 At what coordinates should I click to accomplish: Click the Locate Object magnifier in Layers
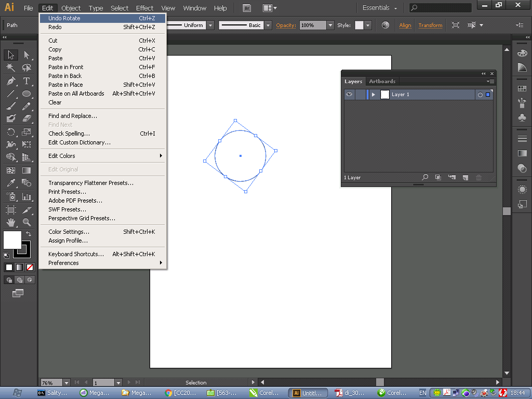tap(425, 177)
